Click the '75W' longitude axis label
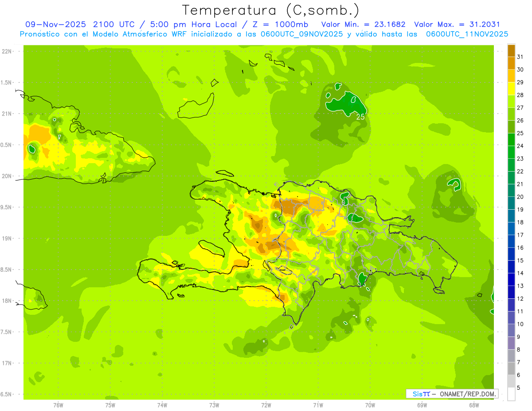 (110, 405)
